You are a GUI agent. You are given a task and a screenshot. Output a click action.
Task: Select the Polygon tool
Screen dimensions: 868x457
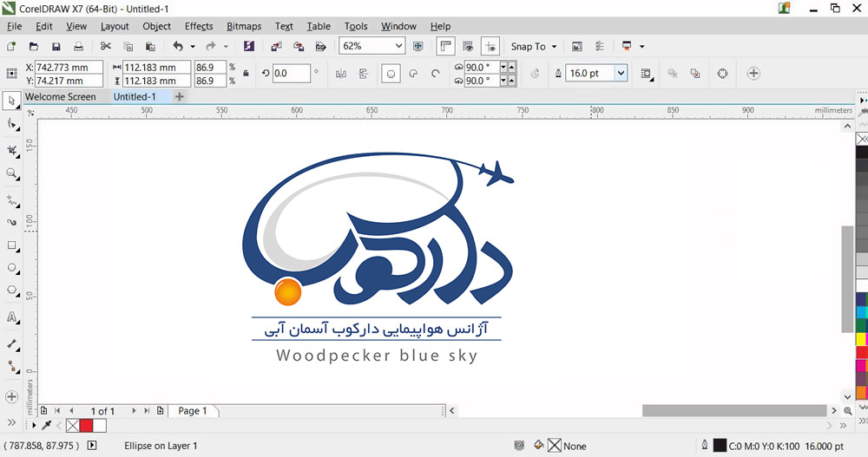tap(11, 291)
